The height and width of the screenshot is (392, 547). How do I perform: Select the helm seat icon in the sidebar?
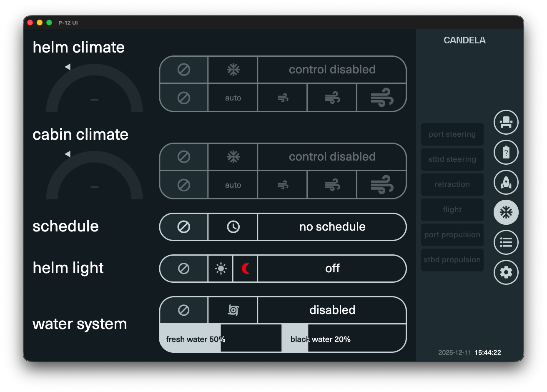coord(506,122)
